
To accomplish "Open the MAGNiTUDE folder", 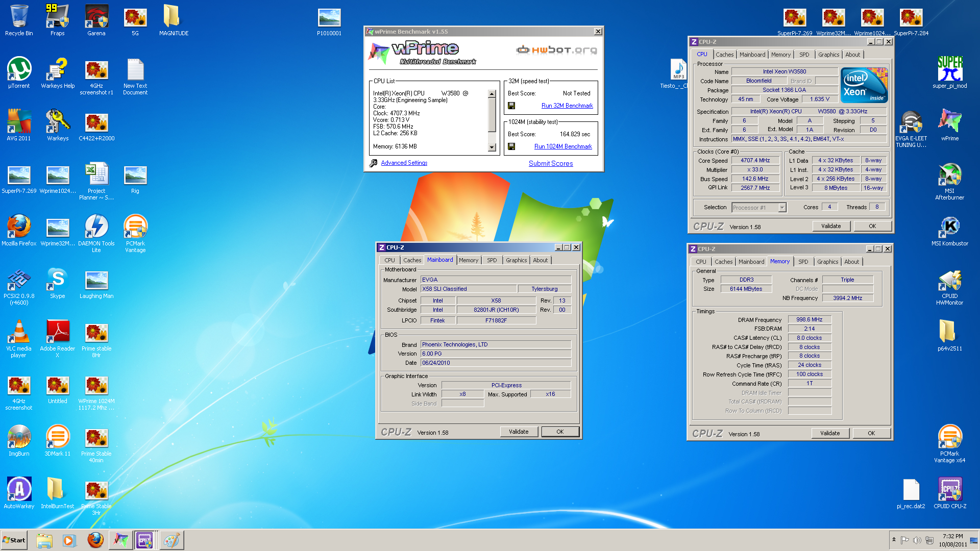I will pyautogui.click(x=174, y=20).
